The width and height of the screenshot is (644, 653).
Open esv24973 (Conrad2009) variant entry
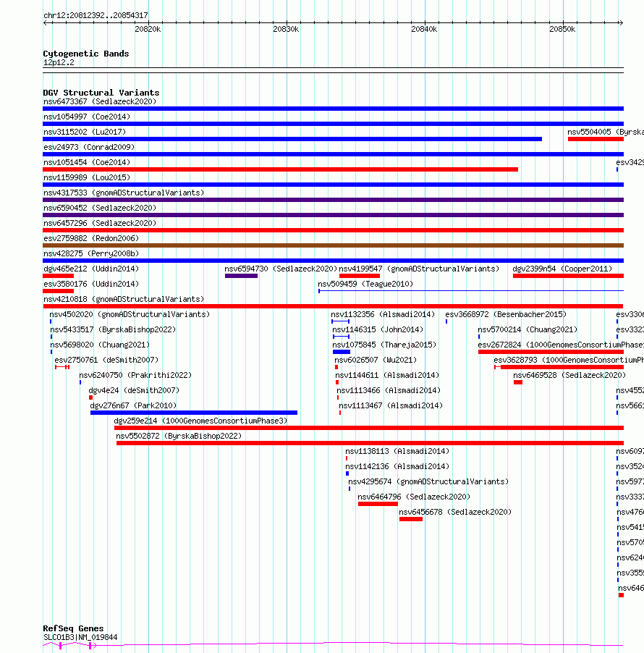pos(89,147)
